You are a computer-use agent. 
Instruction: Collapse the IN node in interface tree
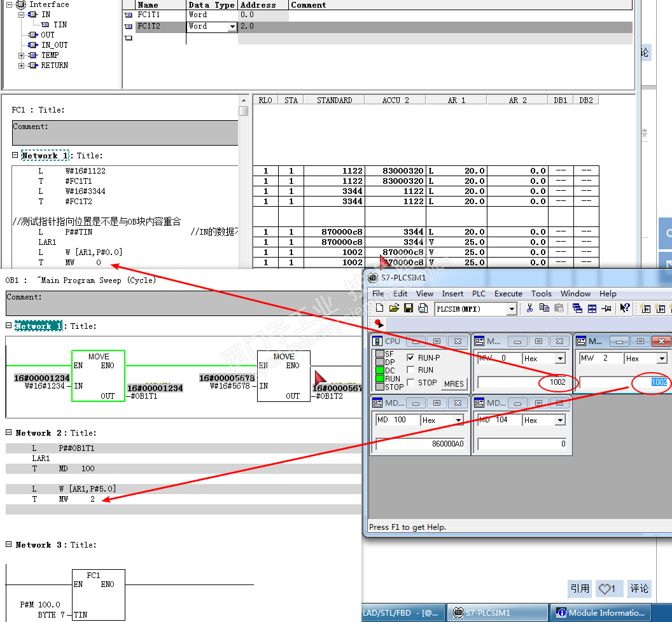pyautogui.click(x=22, y=15)
